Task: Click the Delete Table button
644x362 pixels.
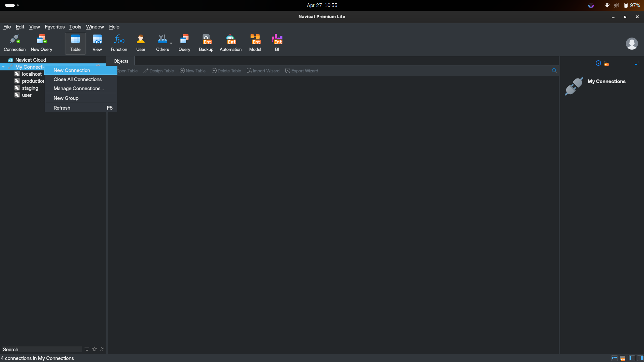Action: 226,71
